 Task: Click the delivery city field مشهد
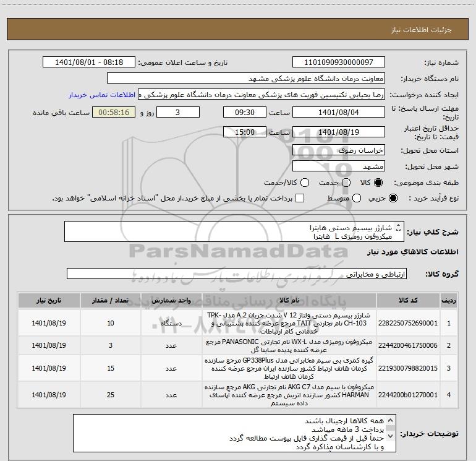[339, 166]
